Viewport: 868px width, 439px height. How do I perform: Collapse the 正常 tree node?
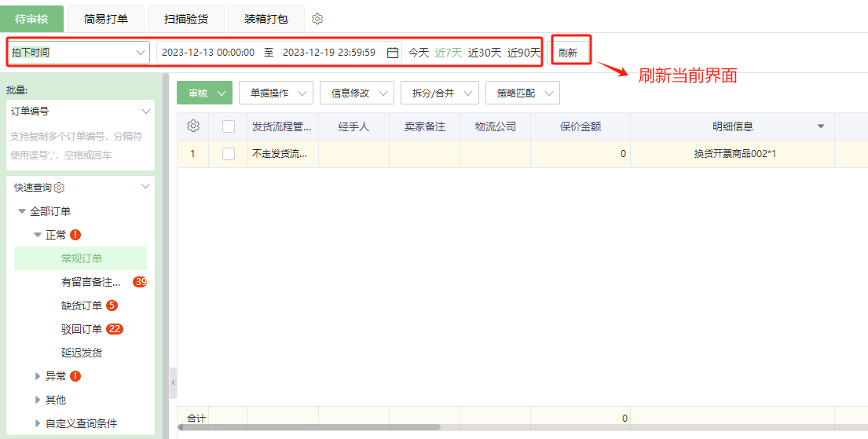[x=38, y=235]
